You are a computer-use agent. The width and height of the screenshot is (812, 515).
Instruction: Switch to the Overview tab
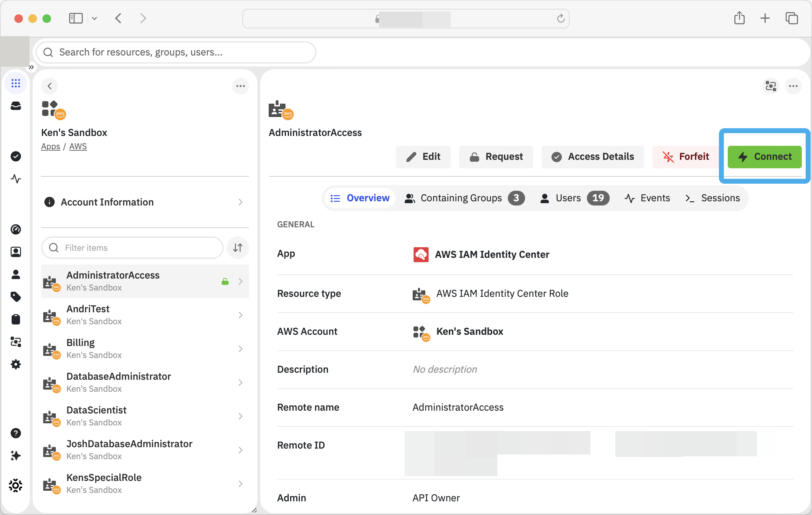coord(360,198)
